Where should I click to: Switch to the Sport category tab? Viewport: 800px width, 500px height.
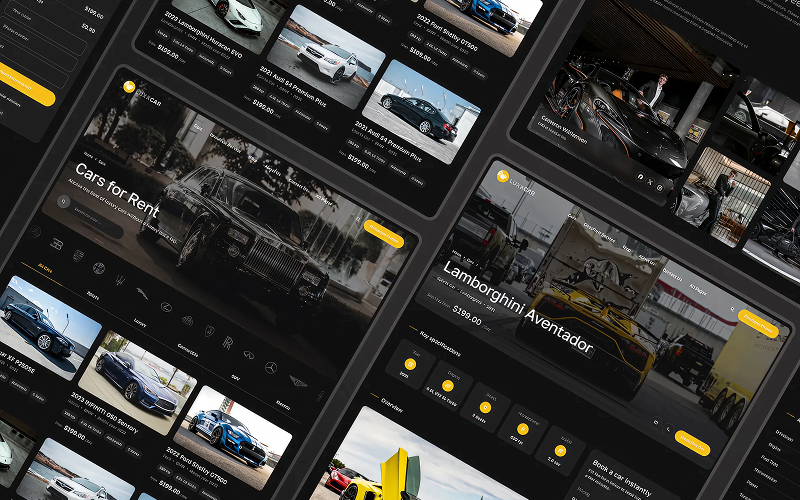(93, 295)
